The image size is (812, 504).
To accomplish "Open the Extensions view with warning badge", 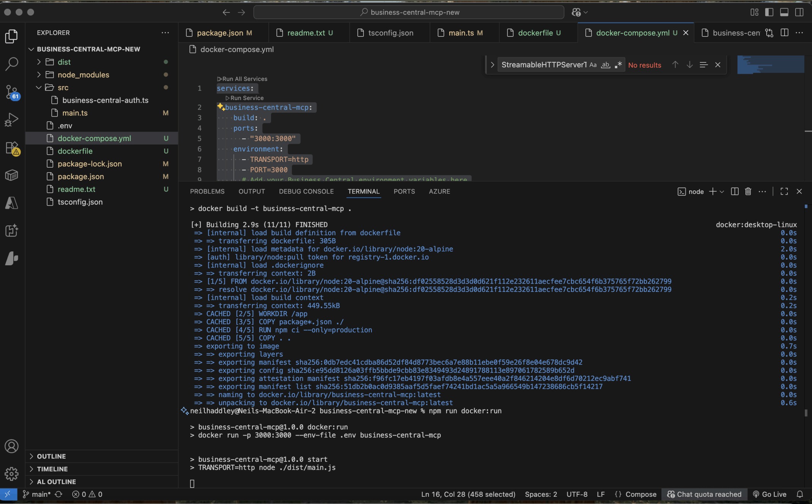I will (x=11, y=148).
